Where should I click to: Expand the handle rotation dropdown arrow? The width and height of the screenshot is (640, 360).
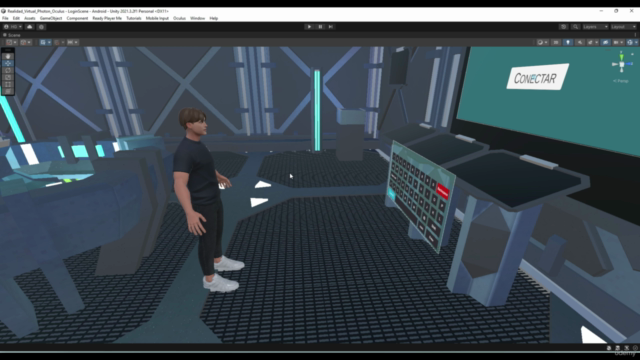(29, 42)
